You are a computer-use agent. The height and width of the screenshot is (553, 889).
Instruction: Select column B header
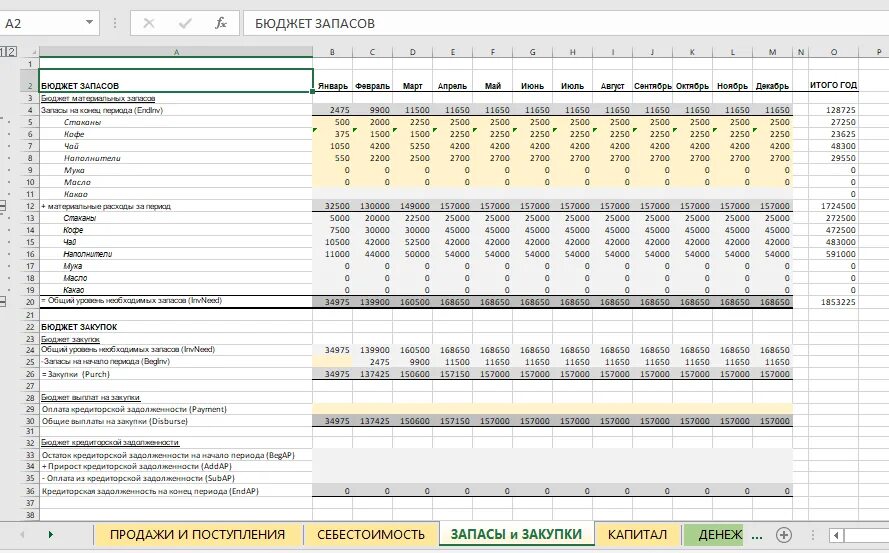[332, 52]
